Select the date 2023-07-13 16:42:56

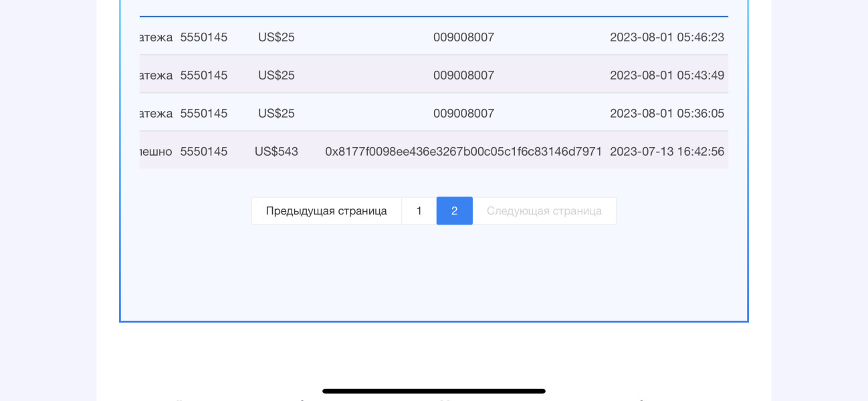(667, 151)
